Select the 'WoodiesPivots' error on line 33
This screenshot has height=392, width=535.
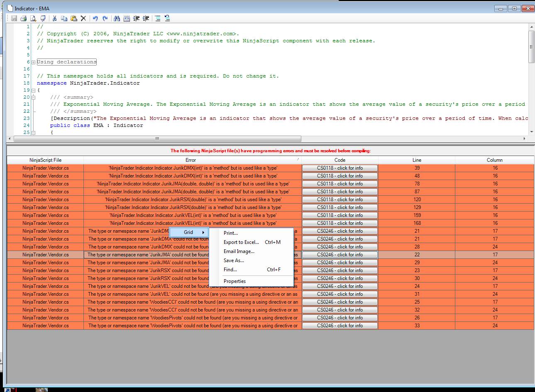click(193, 326)
